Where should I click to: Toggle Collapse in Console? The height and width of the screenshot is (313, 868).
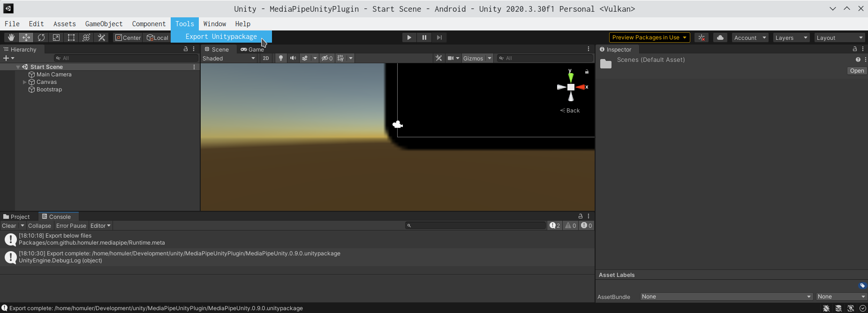[x=39, y=226]
